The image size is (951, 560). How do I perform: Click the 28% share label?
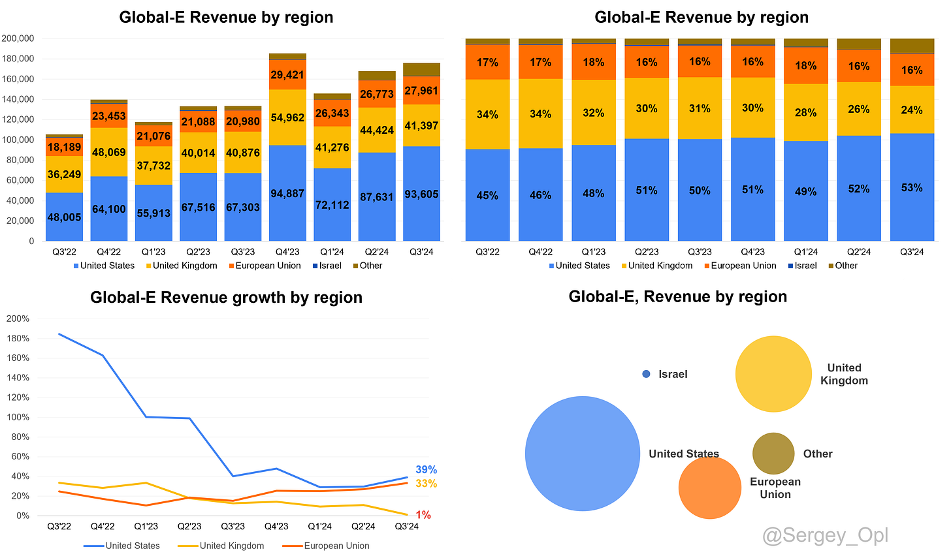(806, 113)
